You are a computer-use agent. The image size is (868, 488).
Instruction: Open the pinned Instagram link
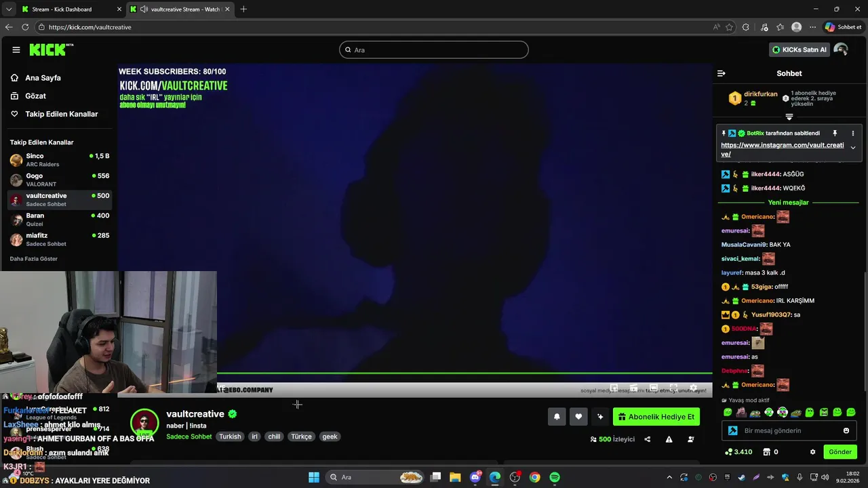[782, 149]
